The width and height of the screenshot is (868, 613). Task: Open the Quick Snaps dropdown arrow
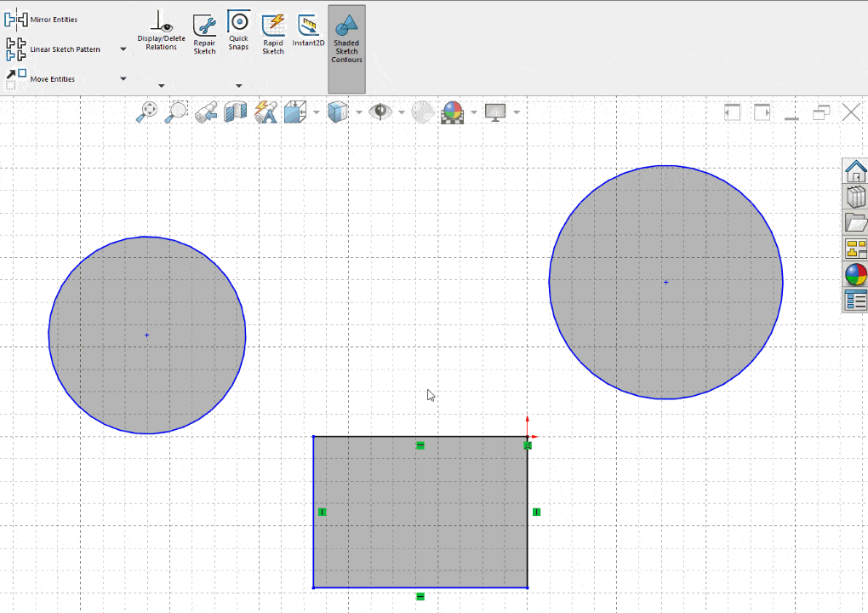(x=238, y=85)
